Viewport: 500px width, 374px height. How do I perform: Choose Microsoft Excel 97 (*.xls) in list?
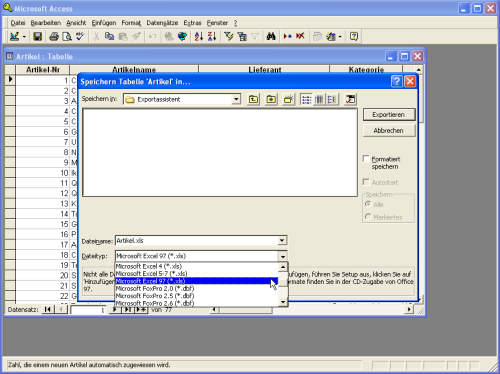(197, 281)
